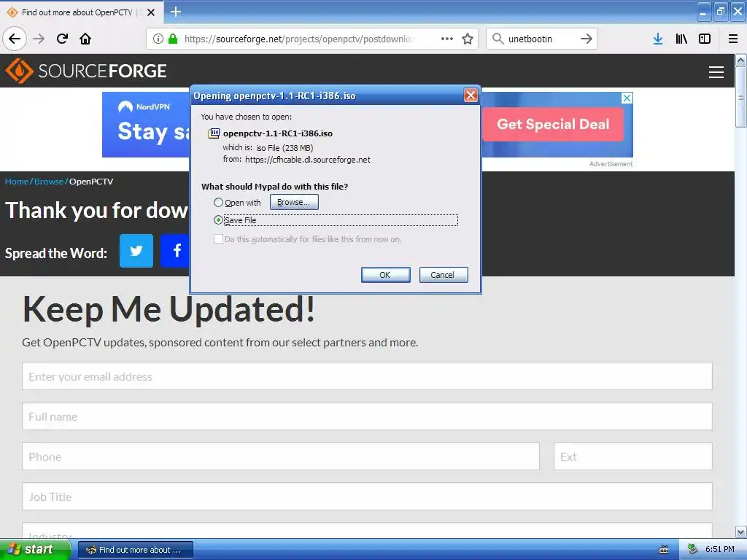Click Browse button in download dialog

pos(294,203)
